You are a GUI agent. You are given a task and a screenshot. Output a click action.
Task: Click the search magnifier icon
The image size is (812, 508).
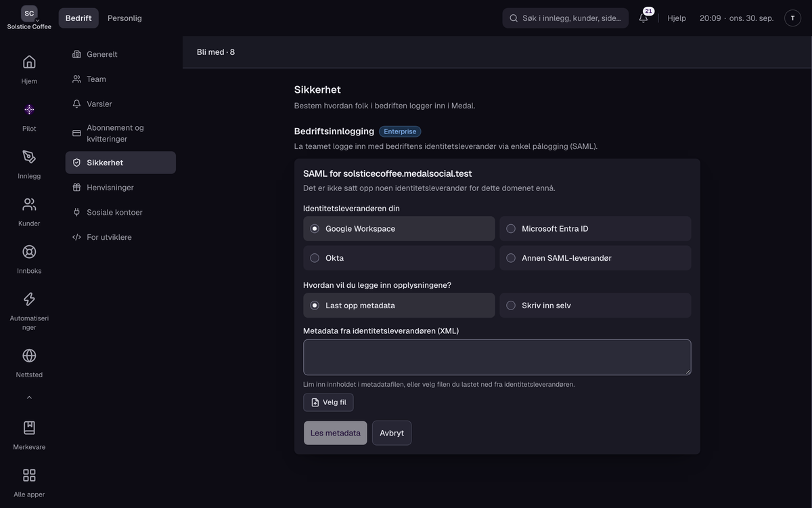click(514, 18)
